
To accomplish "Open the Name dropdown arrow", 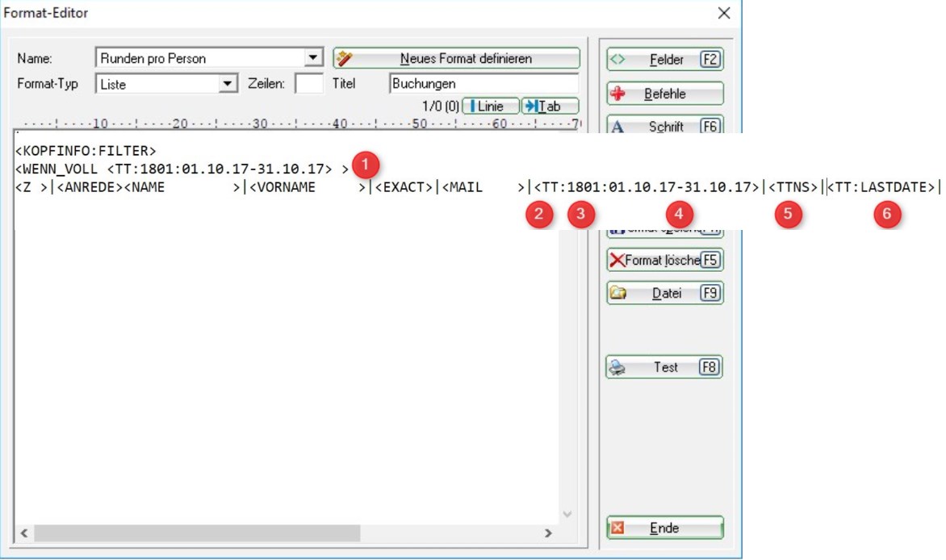I will point(312,58).
